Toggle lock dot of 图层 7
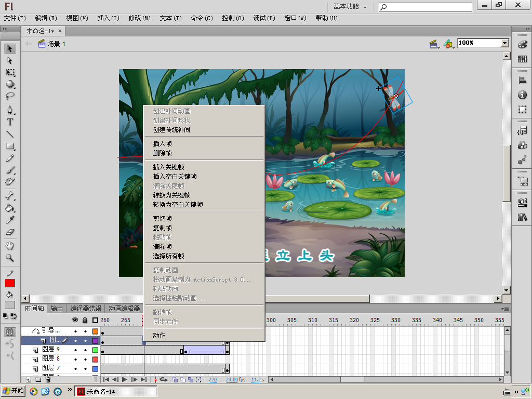532x399 pixels. 85,369
